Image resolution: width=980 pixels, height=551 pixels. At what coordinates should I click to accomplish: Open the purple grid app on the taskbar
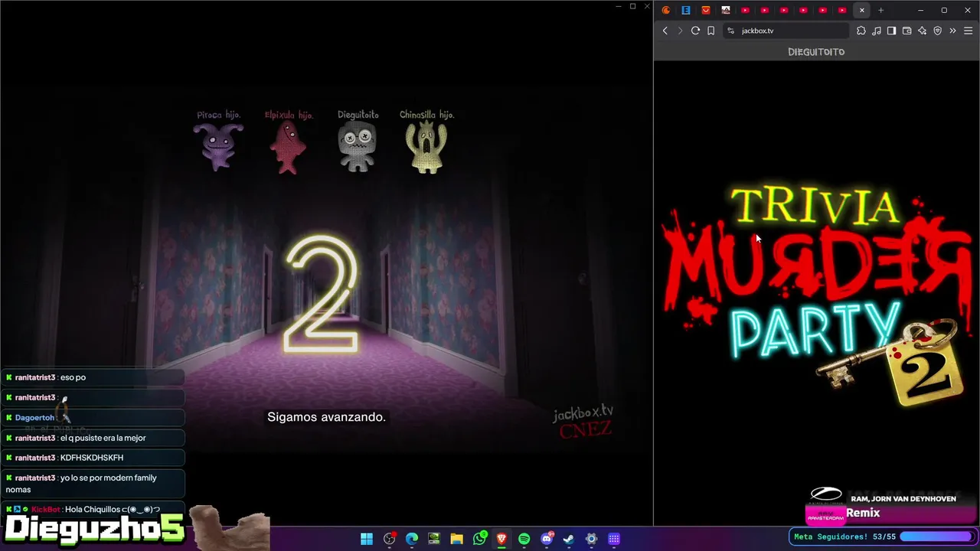pos(614,539)
